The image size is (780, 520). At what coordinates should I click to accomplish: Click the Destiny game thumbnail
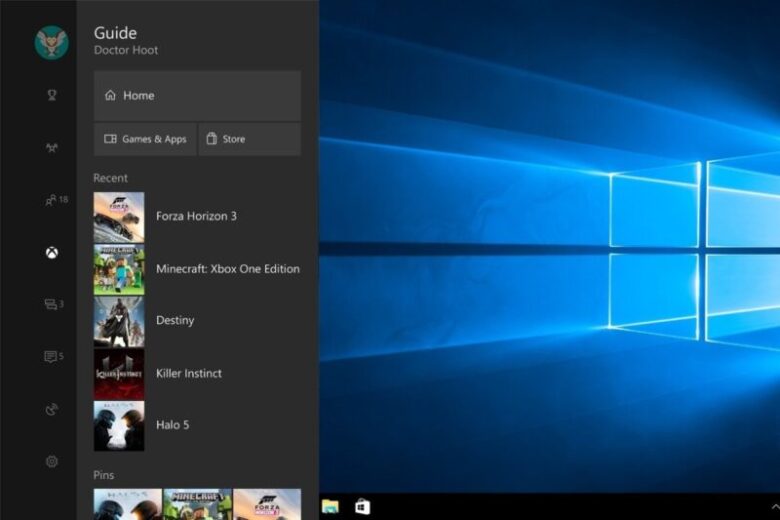pos(119,321)
